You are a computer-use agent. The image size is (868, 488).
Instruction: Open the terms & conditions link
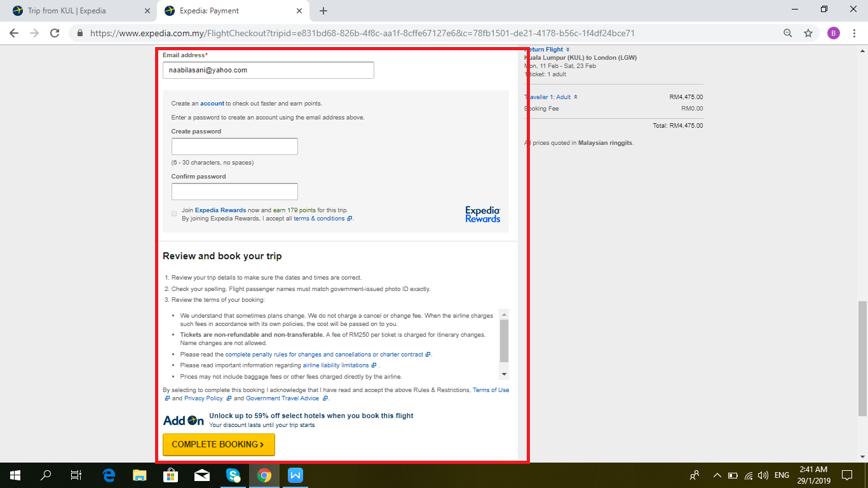pos(319,218)
